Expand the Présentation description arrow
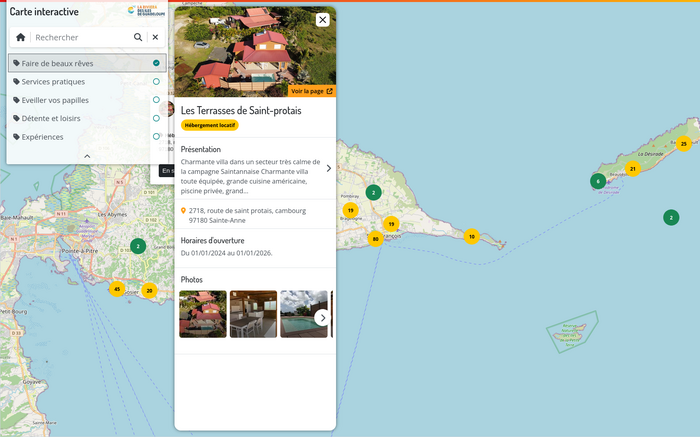Screen dimensions: 700x437 click(328, 168)
